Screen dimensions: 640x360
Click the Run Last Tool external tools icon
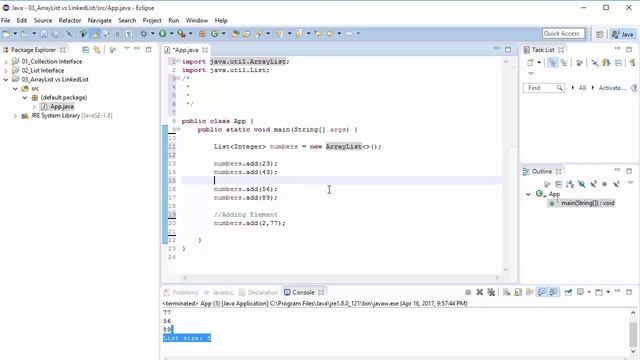pyautogui.click(x=182, y=34)
